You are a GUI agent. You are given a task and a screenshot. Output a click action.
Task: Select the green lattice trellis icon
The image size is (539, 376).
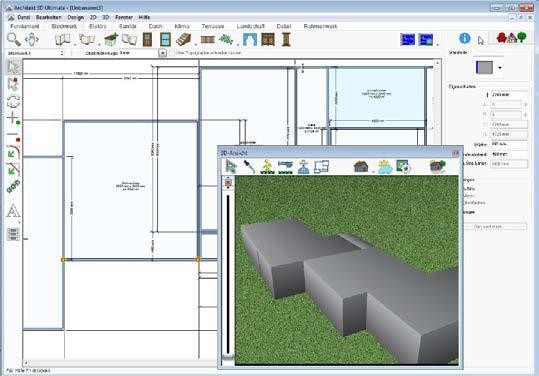point(226,40)
